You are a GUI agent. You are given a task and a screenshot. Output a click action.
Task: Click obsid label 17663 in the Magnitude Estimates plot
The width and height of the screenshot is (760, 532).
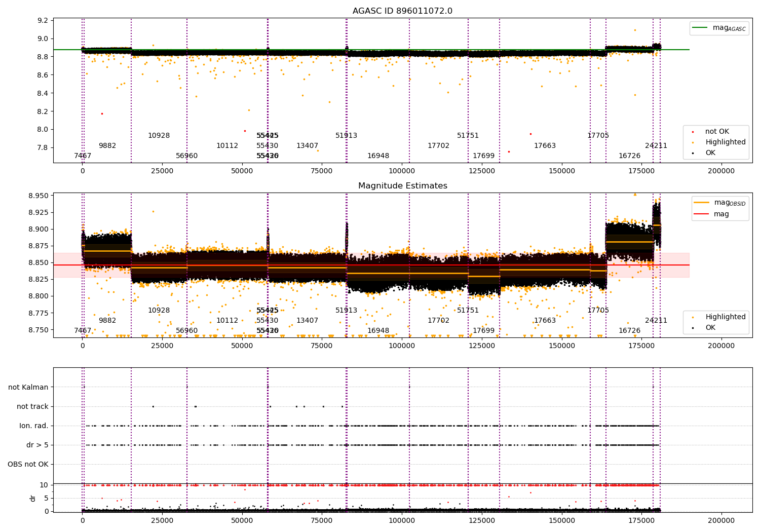545,321
